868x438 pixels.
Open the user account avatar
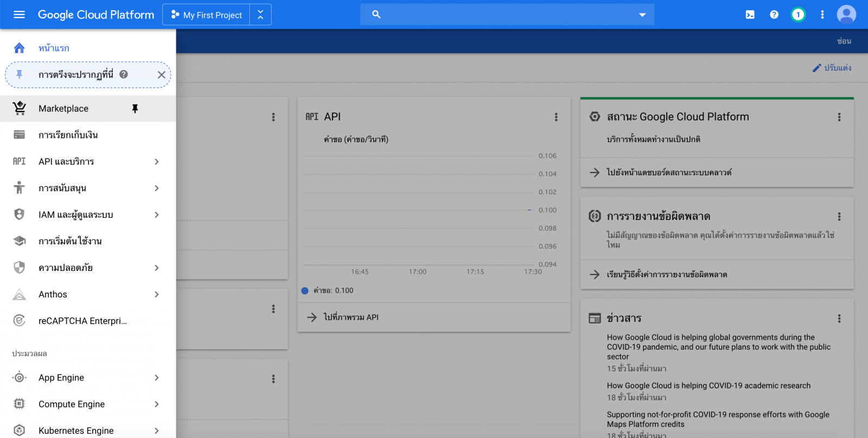(846, 15)
